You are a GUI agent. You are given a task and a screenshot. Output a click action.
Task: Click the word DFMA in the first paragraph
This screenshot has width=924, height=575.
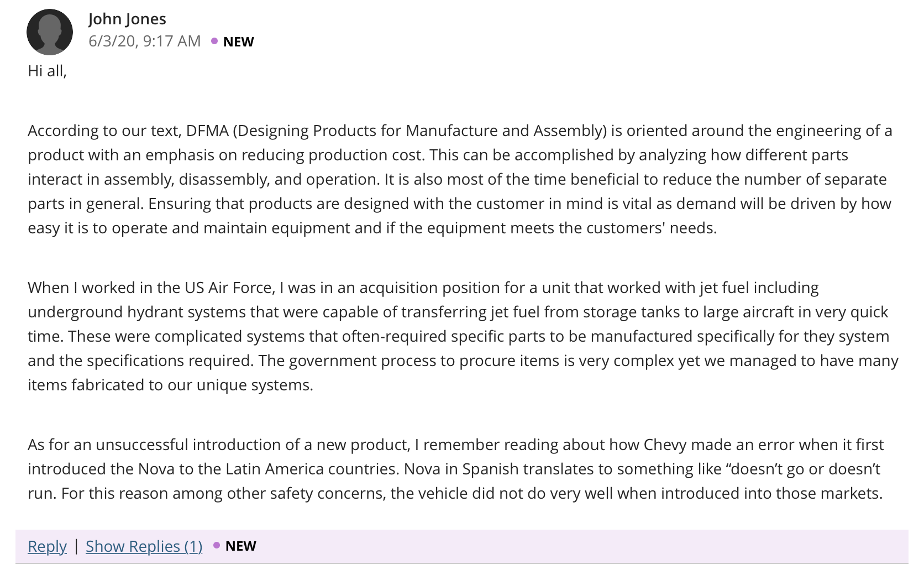[x=207, y=130]
